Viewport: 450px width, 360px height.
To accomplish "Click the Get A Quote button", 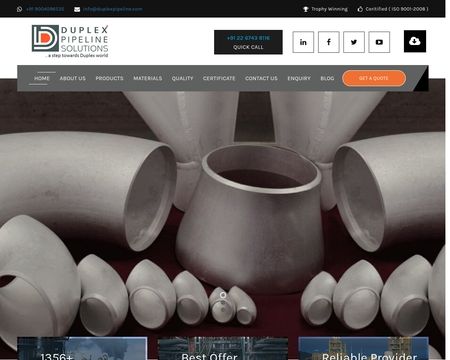I will (x=374, y=78).
